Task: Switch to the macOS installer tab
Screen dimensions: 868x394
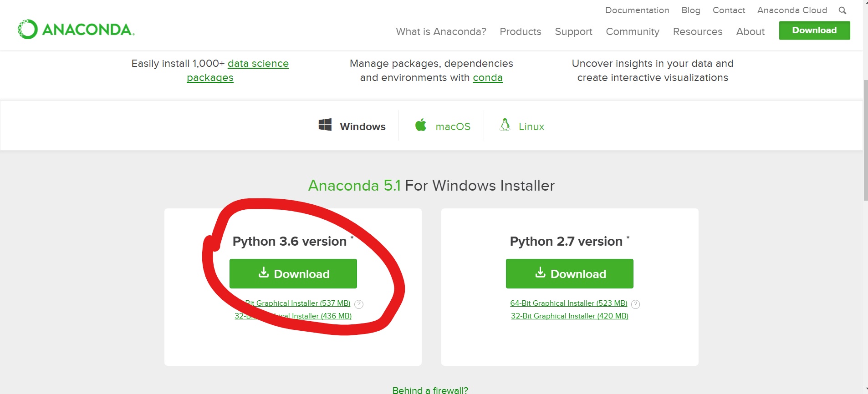Action: [452, 126]
